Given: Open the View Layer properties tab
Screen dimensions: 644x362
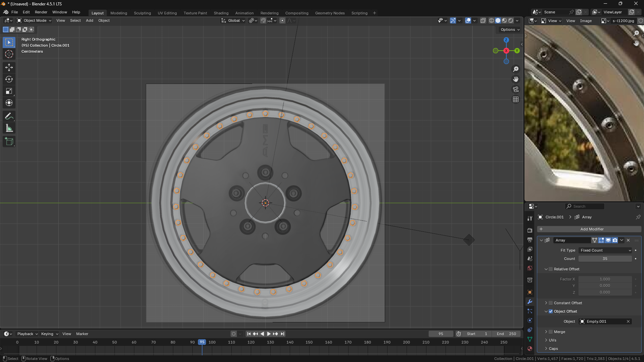Looking at the screenshot, I should point(530,249).
